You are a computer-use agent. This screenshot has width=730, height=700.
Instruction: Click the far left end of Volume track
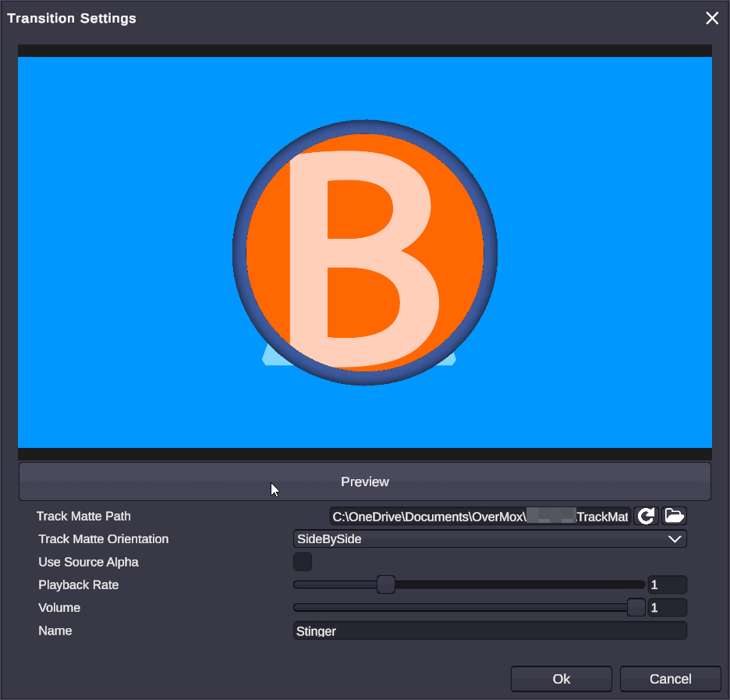pyautogui.click(x=297, y=607)
